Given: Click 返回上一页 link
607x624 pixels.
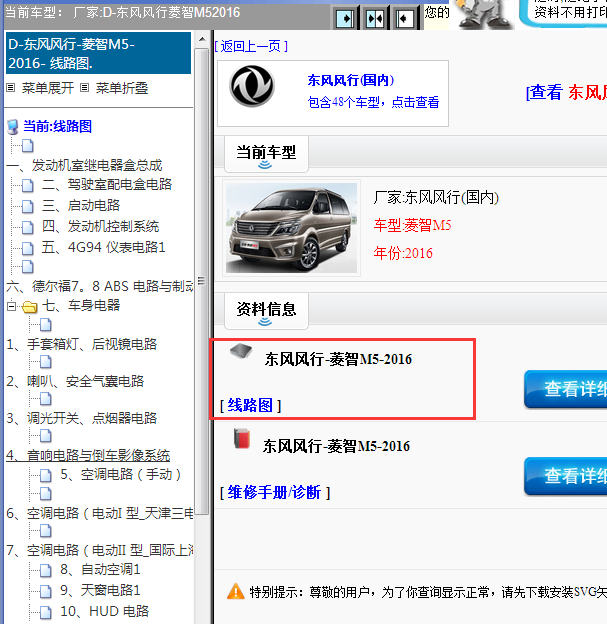Looking at the screenshot, I should point(251,46).
